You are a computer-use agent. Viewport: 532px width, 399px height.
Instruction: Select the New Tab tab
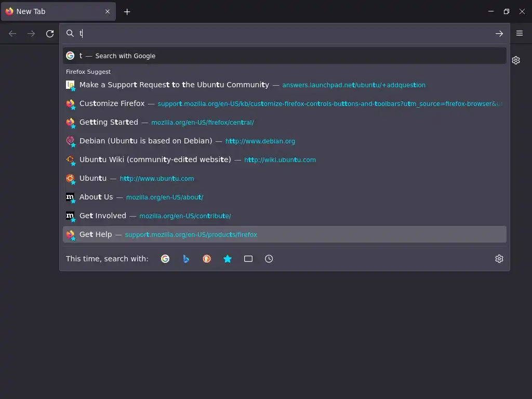[58, 11]
